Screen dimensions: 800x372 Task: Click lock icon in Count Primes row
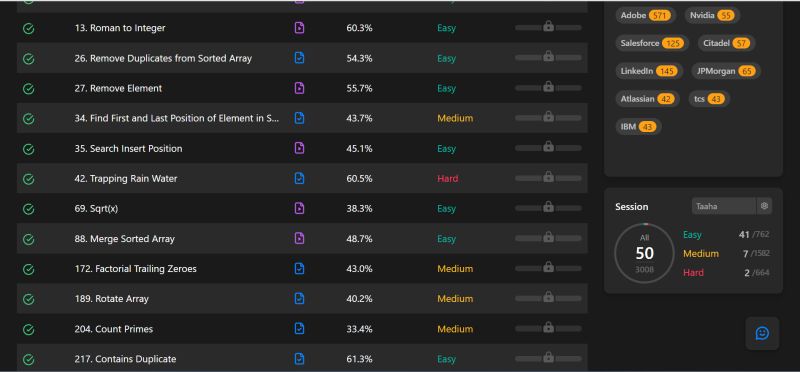point(548,327)
